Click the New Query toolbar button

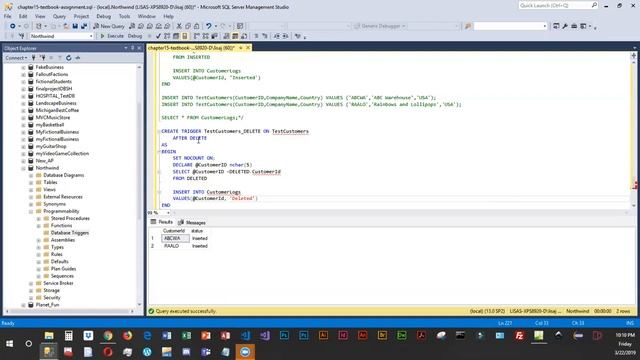point(109,26)
